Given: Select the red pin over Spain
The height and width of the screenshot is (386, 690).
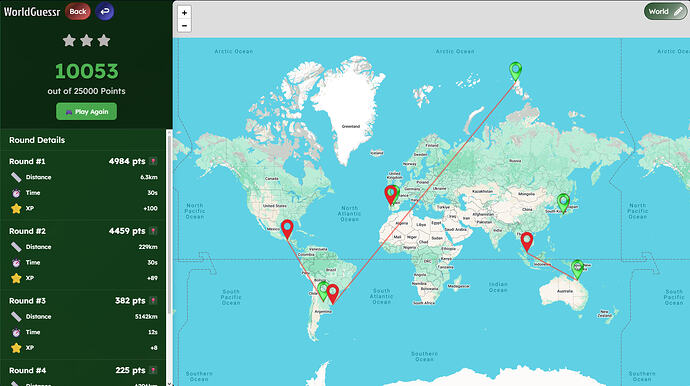Looking at the screenshot, I should 390,195.
